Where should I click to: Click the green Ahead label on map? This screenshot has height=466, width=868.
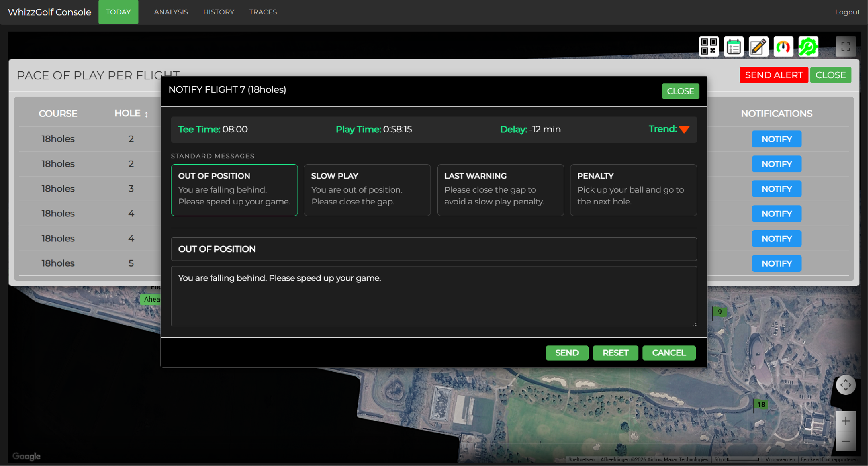(151, 299)
